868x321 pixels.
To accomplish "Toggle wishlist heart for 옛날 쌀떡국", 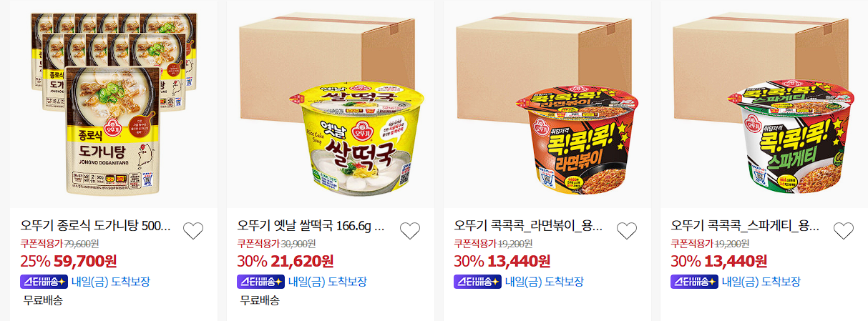I will 409,231.
